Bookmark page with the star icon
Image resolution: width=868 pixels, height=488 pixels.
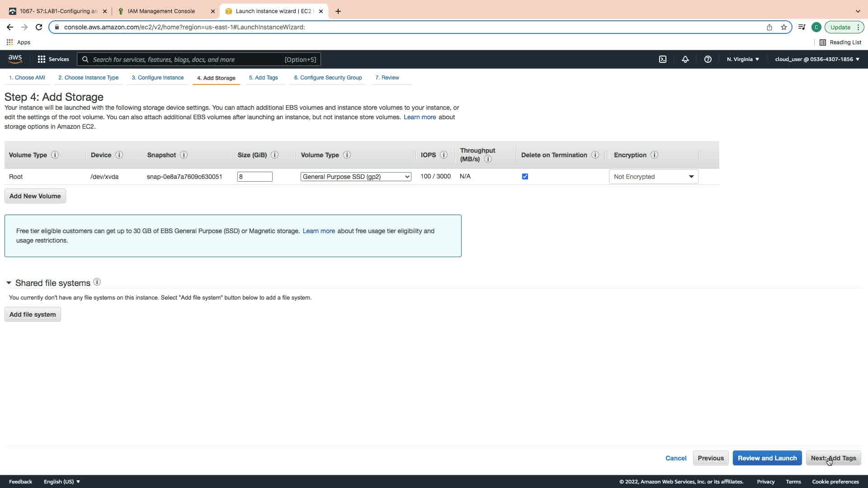point(784,27)
